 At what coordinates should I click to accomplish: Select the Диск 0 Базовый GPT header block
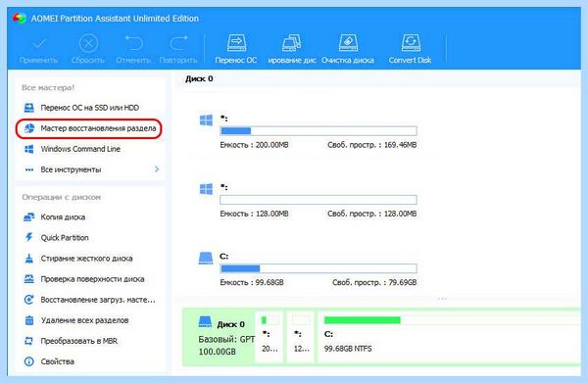tap(220, 336)
